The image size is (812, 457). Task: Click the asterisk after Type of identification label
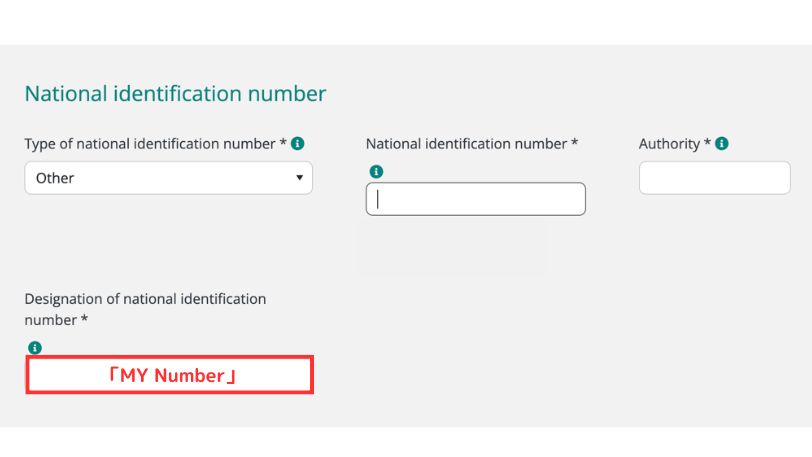click(x=283, y=144)
